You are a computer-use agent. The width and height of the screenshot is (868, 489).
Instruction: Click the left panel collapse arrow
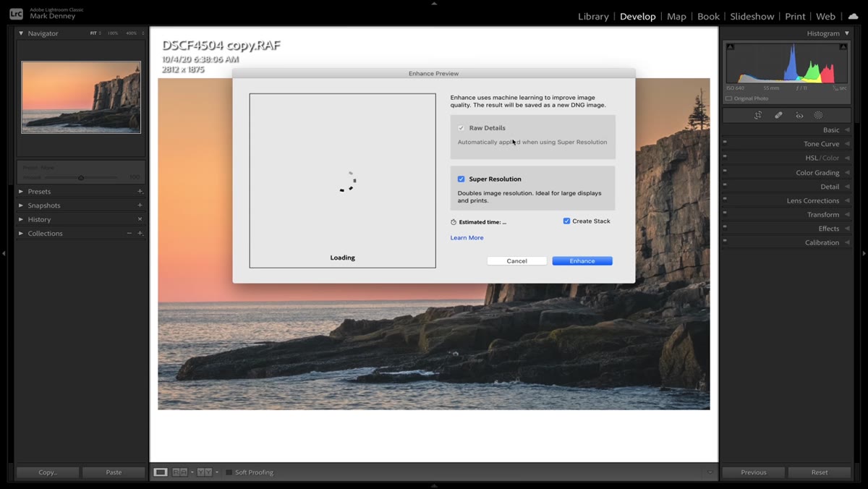click(4, 253)
